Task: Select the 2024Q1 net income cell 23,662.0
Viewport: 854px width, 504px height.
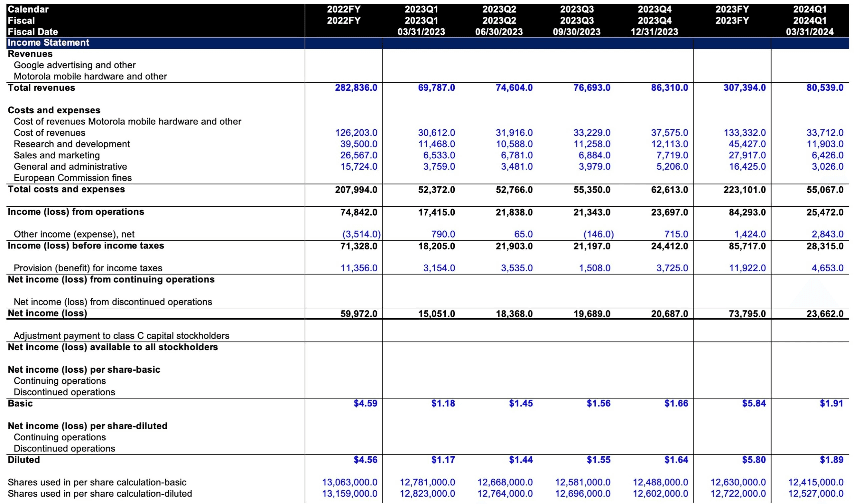Action: pos(824,313)
